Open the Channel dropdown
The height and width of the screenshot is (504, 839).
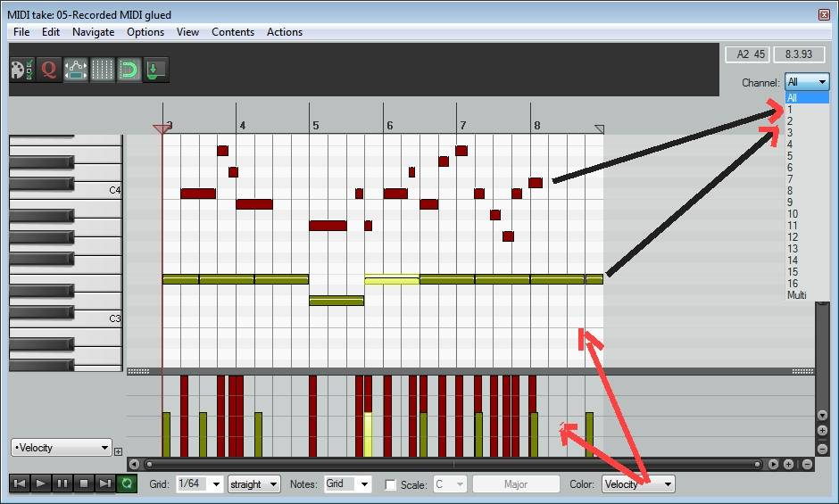807,82
